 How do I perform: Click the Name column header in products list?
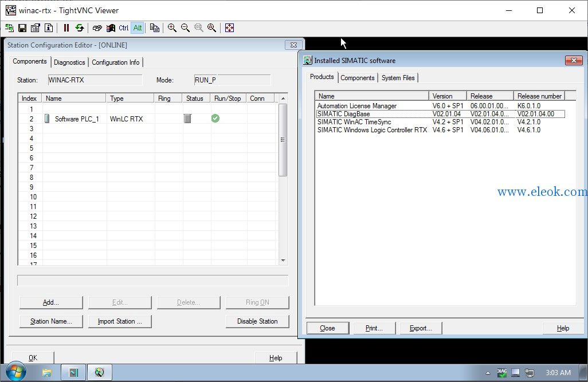click(x=371, y=96)
